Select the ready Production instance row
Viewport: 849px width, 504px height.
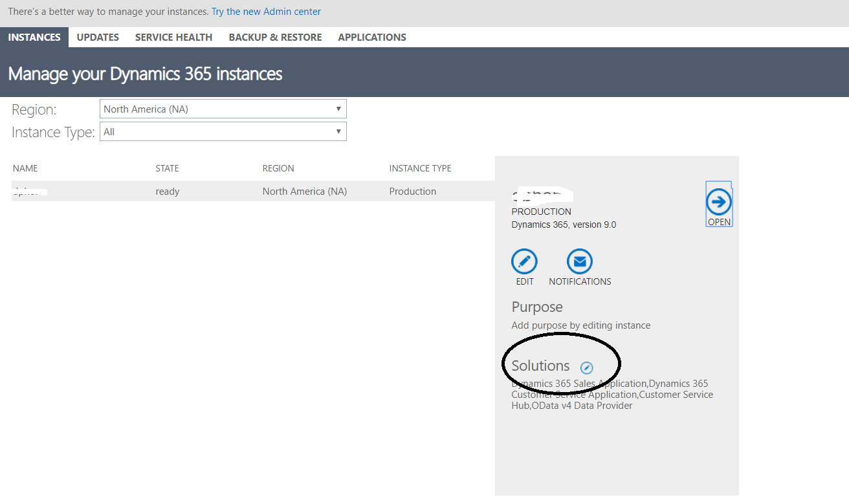[252, 192]
